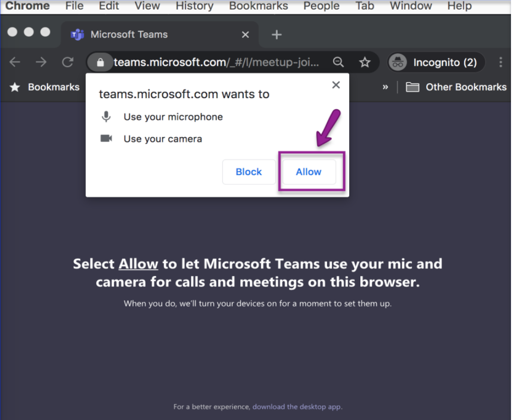This screenshot has height=420, width=512.
Task: Go forward with the arrow button
Action: coord(41,61)
